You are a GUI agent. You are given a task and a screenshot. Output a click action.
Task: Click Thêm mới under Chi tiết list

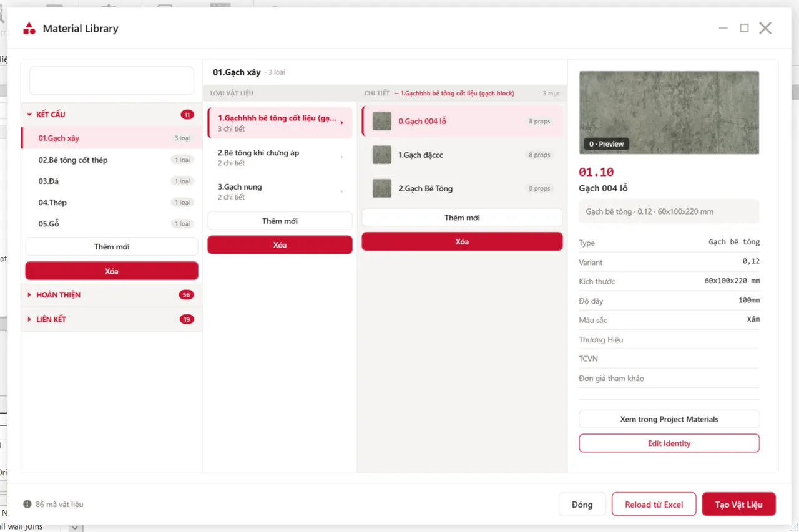(462, 217)
